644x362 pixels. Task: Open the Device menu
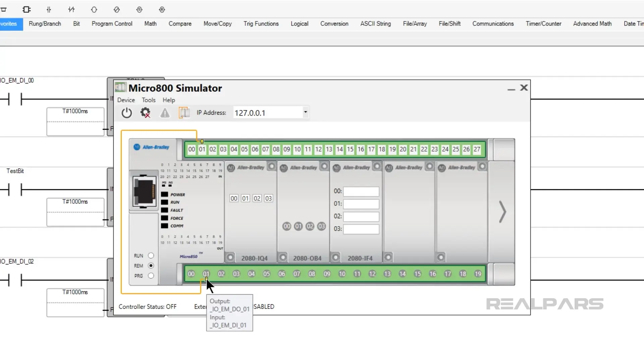point(126,100)
